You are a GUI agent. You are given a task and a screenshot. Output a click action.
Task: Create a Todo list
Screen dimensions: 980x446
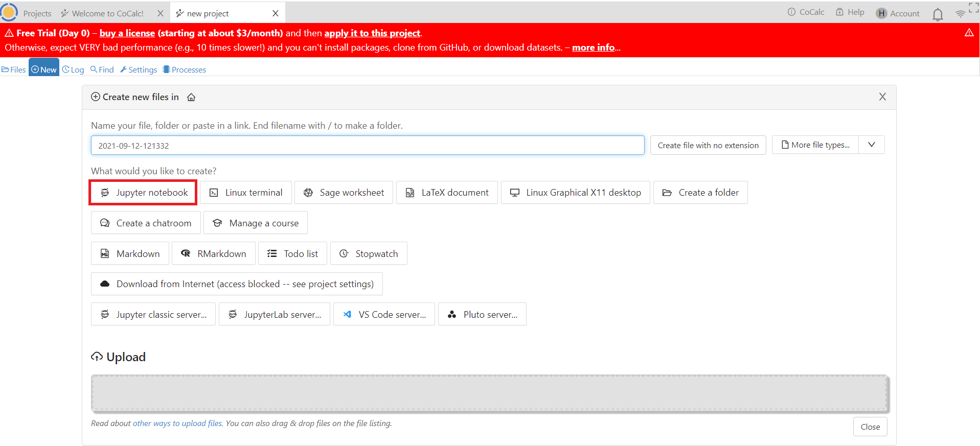coord(292,254)
